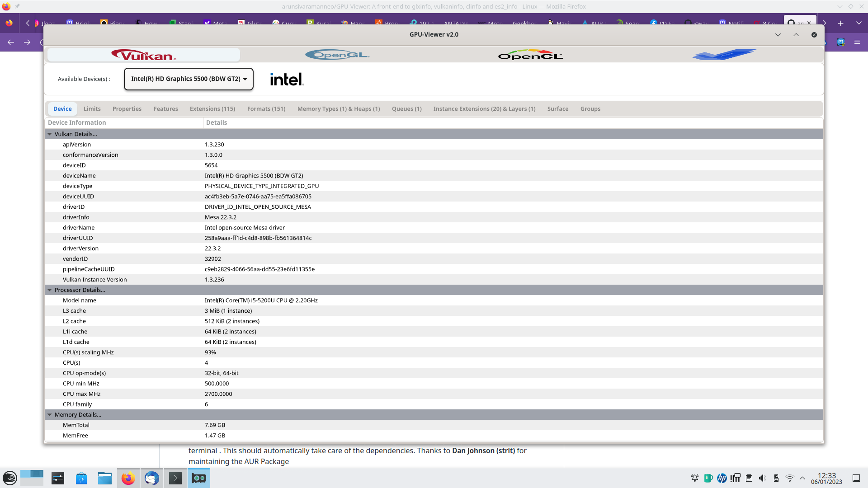Open the Extensions (115) tab
This screenshot has height=488, width=868.
pos(212,109)
